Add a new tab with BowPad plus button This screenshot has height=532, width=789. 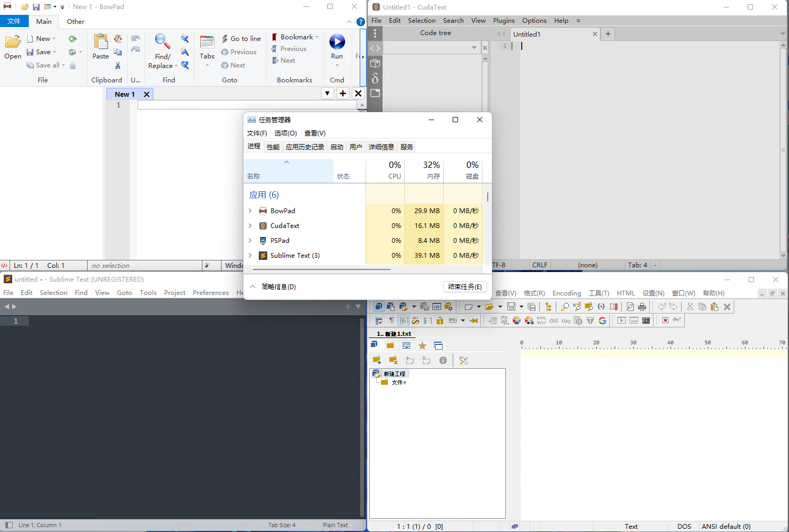[343, 94]
